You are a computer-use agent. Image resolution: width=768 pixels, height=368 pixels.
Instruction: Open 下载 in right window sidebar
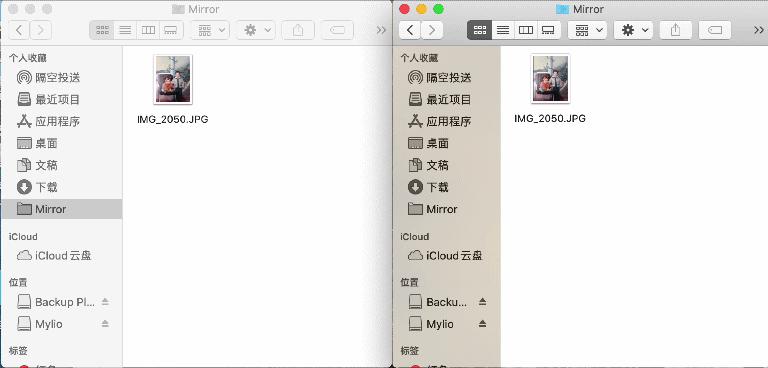tap(447, 187)
